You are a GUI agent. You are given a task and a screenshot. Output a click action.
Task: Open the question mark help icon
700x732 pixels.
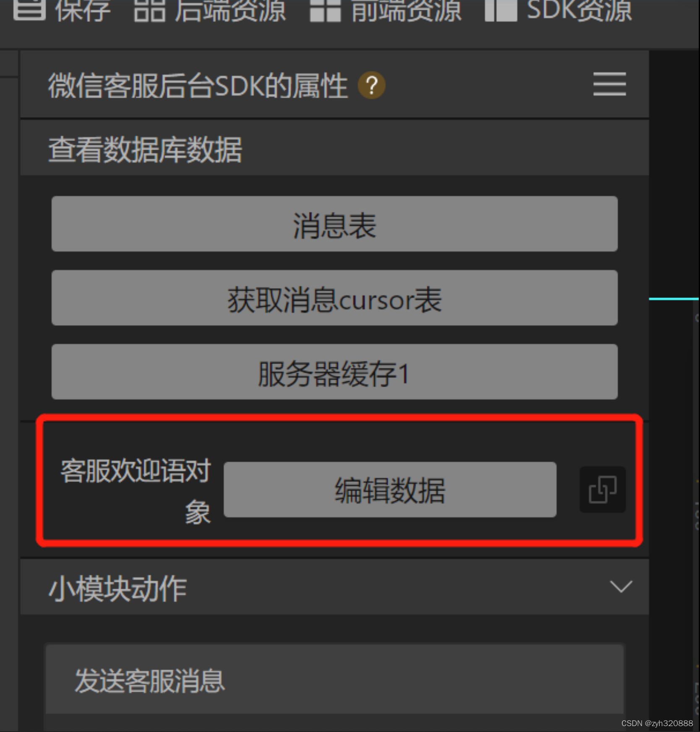[x=371, y=86]
